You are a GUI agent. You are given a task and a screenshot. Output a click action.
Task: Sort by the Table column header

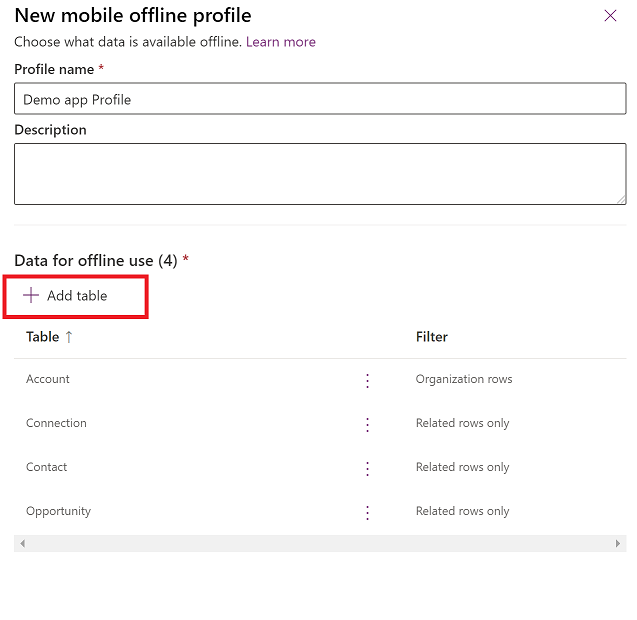(43, 337)
